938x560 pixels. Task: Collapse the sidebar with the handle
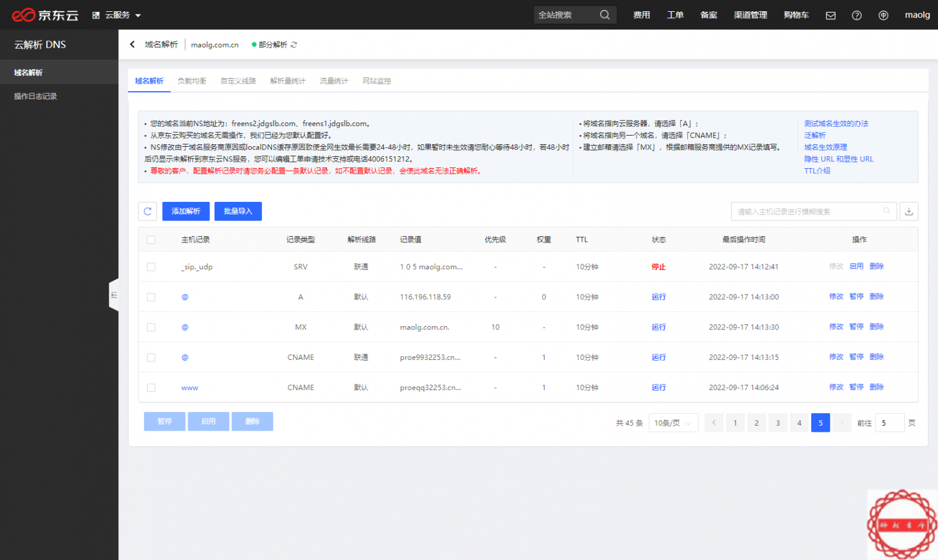pos(114,295)
